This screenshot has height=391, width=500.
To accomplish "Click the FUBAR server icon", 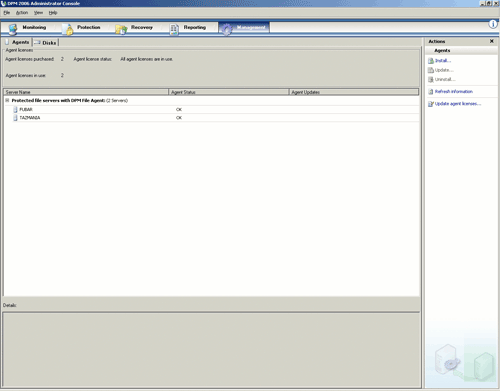I will 15,109.
